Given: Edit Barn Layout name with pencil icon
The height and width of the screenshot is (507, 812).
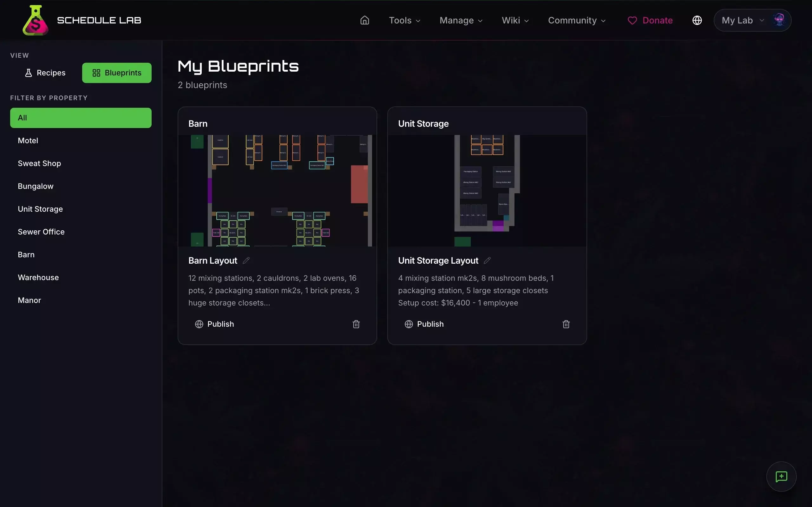Looking at the screenshot, I should pyautogui.click(x=246, y=260).
